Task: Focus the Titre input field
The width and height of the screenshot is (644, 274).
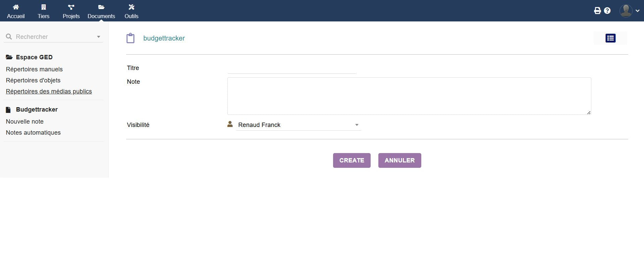Action: [291, 68]
